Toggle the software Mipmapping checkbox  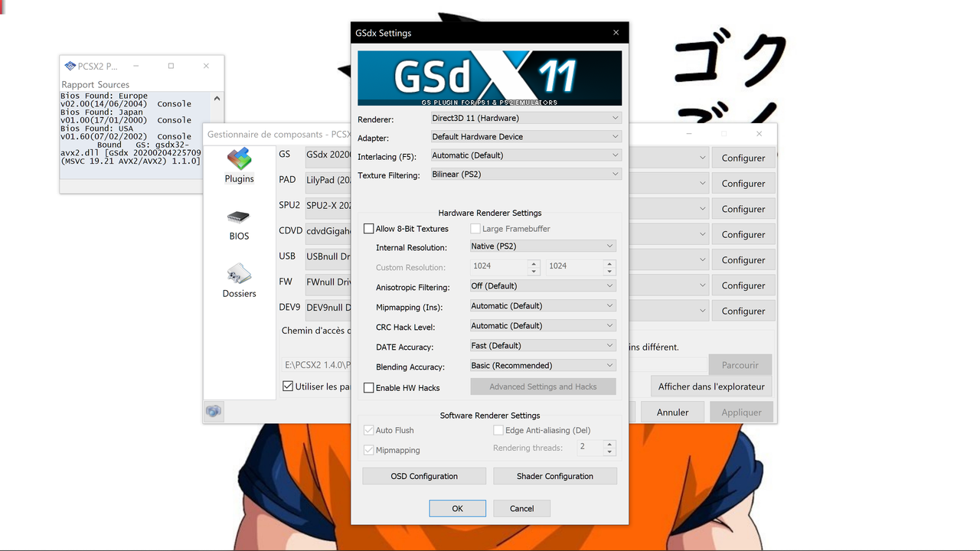tap(369, 450)
